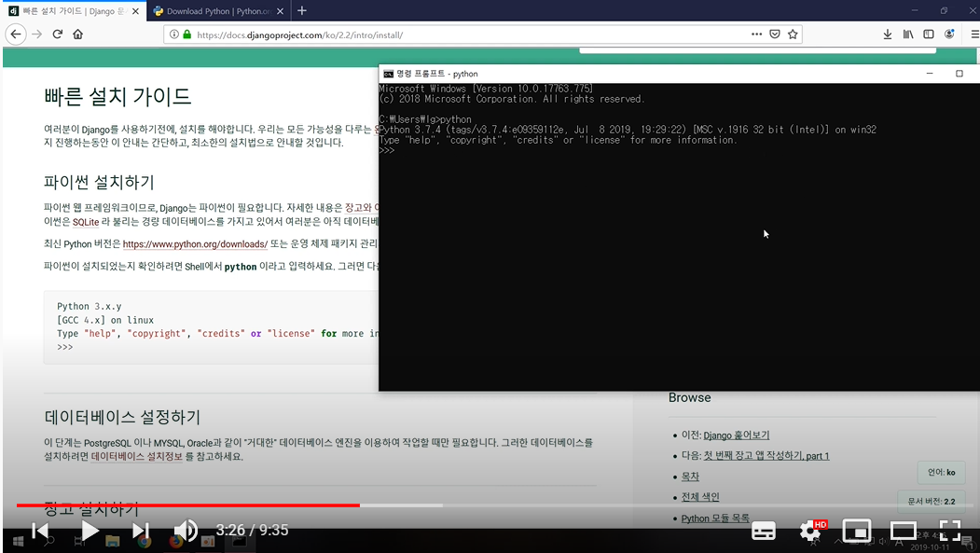Follow the SQLite link
This screenshot has height=553, width=980.
(x=86, y=222)
